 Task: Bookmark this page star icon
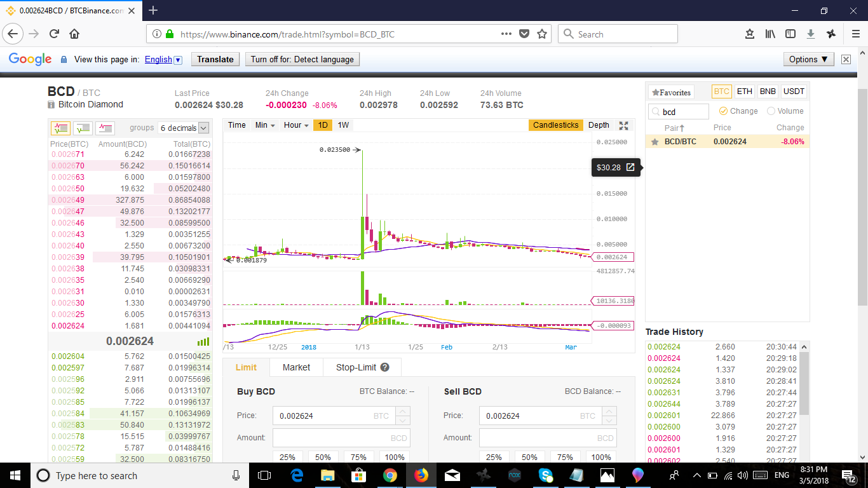pos(542,34)
